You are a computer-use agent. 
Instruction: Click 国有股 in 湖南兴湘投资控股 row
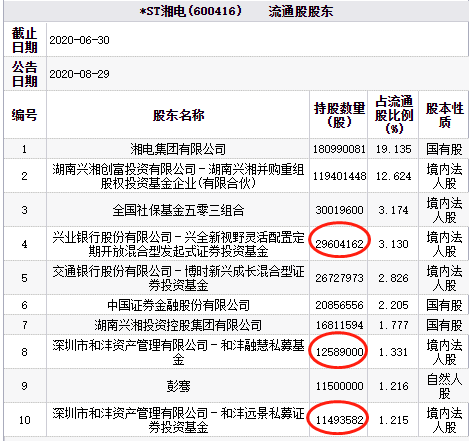(x=445, y=325)
